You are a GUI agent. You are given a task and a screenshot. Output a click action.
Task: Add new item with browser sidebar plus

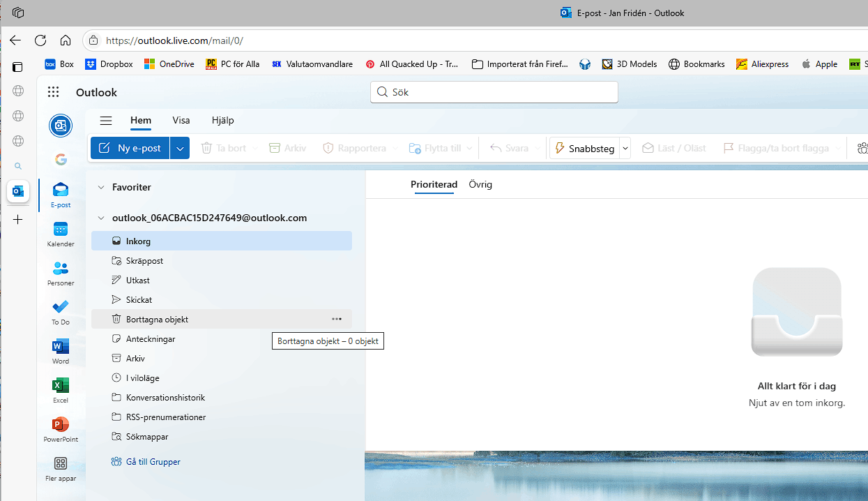[x=18, y=220]
